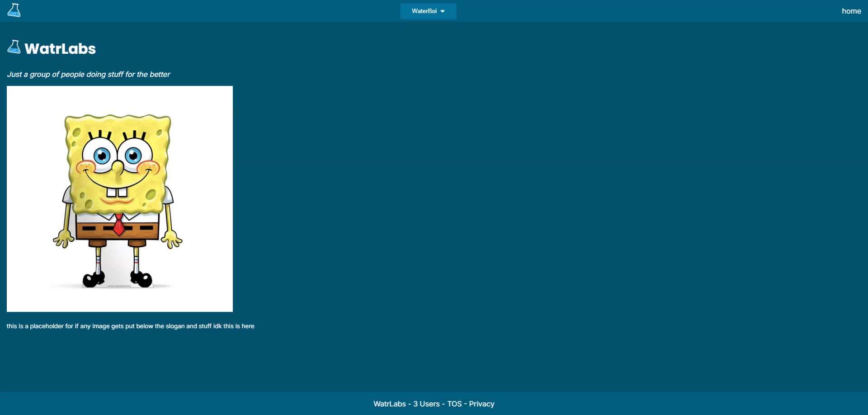Click the placeholder caption below image

[131, 326]
